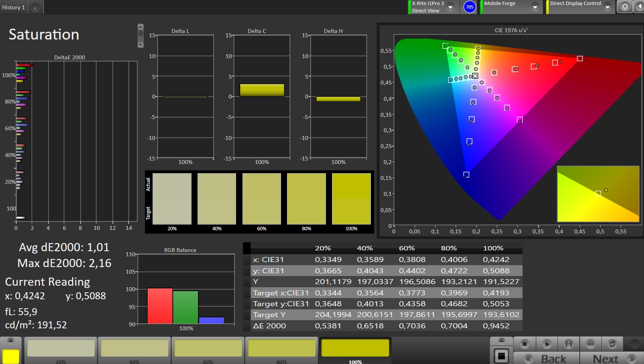The image size is (644, 364).
Task: Click the single read bracket icon
Action: (x=568, y=344)
